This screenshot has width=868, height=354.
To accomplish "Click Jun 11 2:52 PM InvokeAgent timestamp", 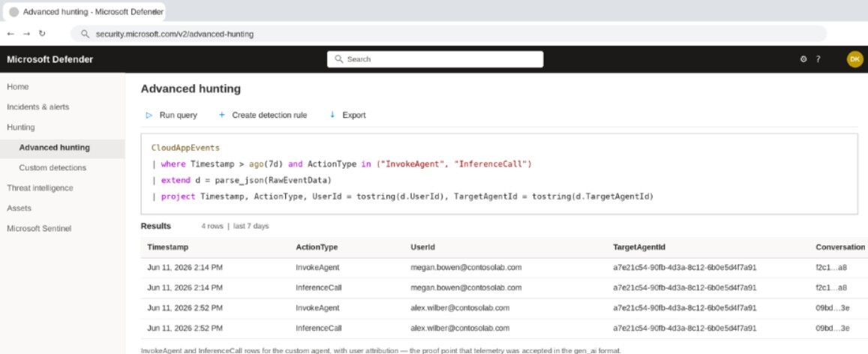I will [x=185, y=308].
